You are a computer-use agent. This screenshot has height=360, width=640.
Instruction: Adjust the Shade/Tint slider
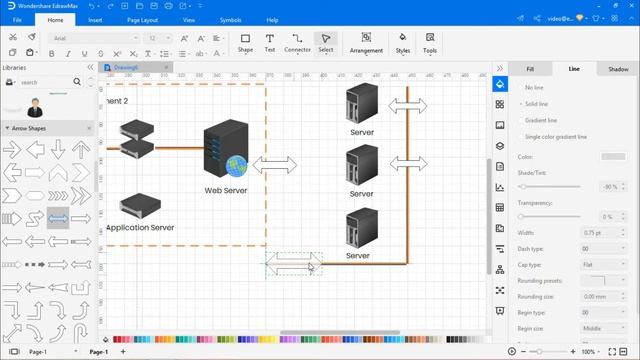pos(549,187)
